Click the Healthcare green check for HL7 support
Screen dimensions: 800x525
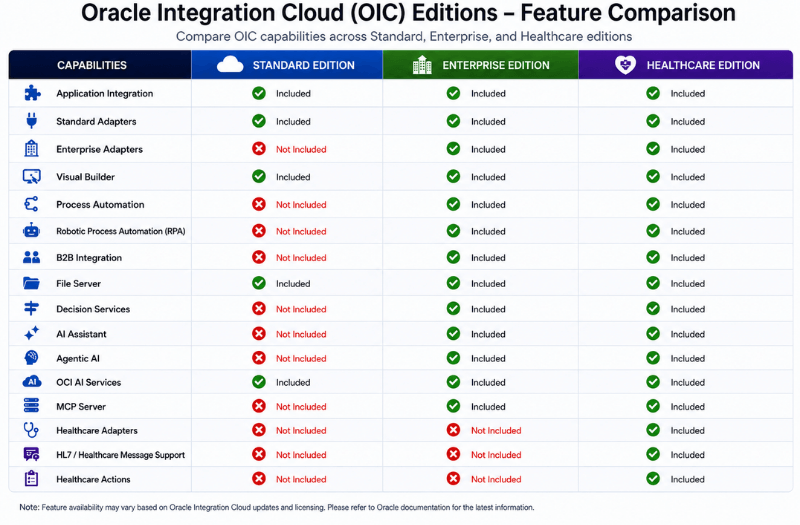tap(653, 454)
